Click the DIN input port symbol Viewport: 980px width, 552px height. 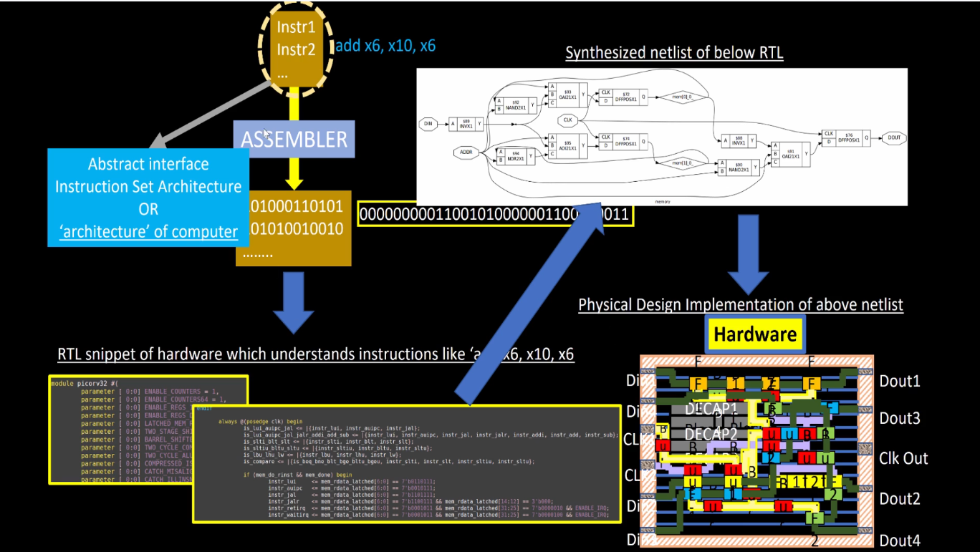pyautogui.click(x=427, y=124)
